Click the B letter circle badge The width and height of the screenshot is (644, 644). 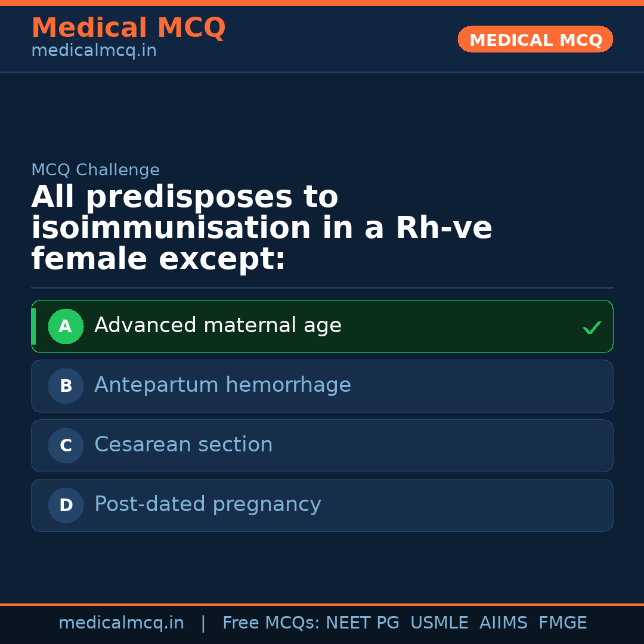(x=66, y=386)
